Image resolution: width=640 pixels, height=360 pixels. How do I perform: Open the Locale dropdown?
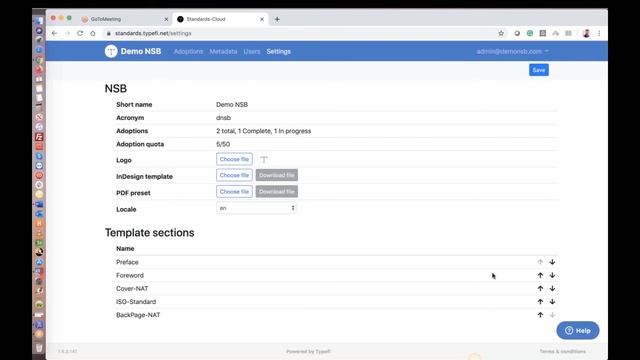click(x=256, y=208)
